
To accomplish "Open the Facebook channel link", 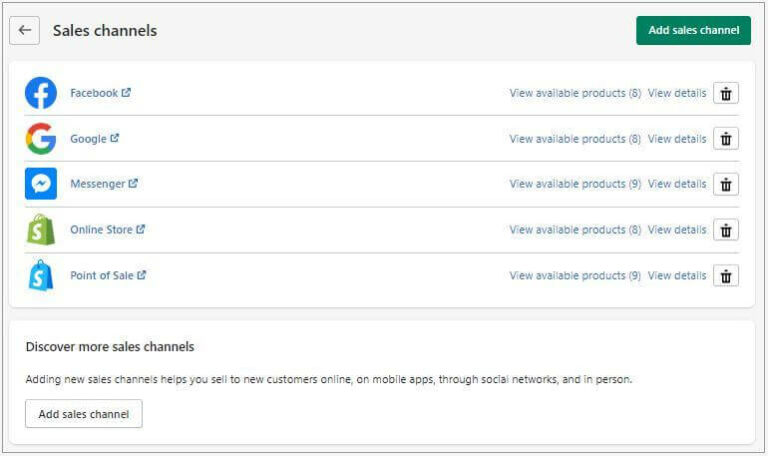I will pyautogui.click(x=100, y=93).
